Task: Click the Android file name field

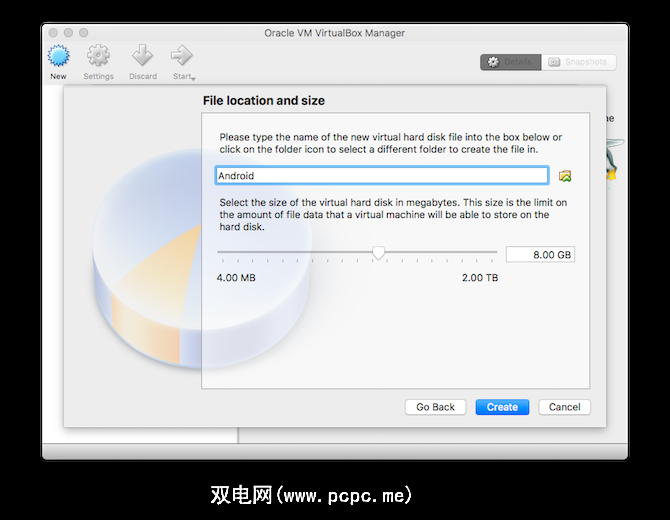Action: coord(382,176)
